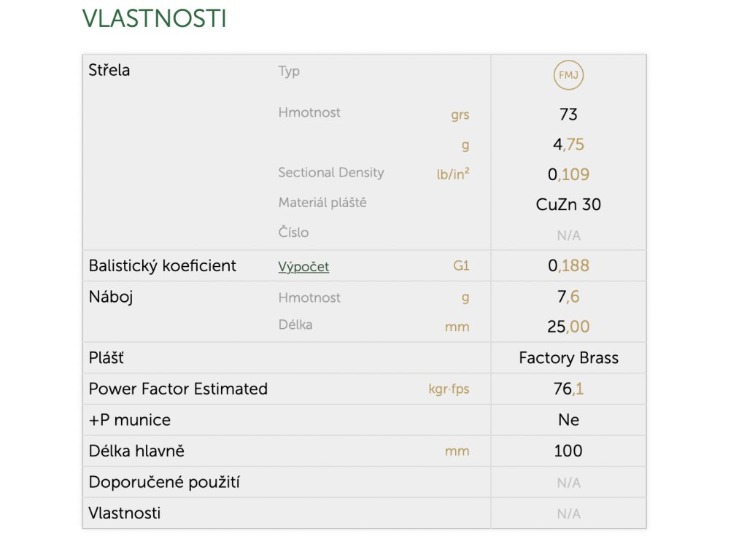Select the 76,1 power factor value
747x560 pixels.
568,389
